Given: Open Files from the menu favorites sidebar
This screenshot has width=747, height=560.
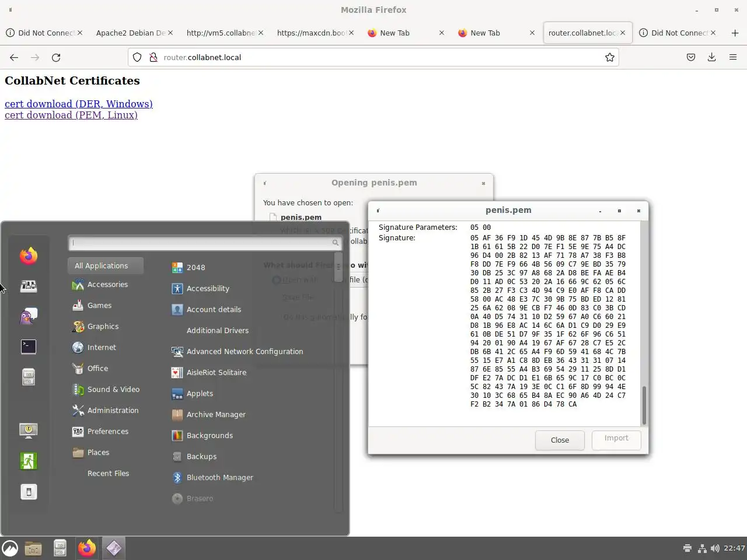Looking at the screenshot, I should click(29, 377).
